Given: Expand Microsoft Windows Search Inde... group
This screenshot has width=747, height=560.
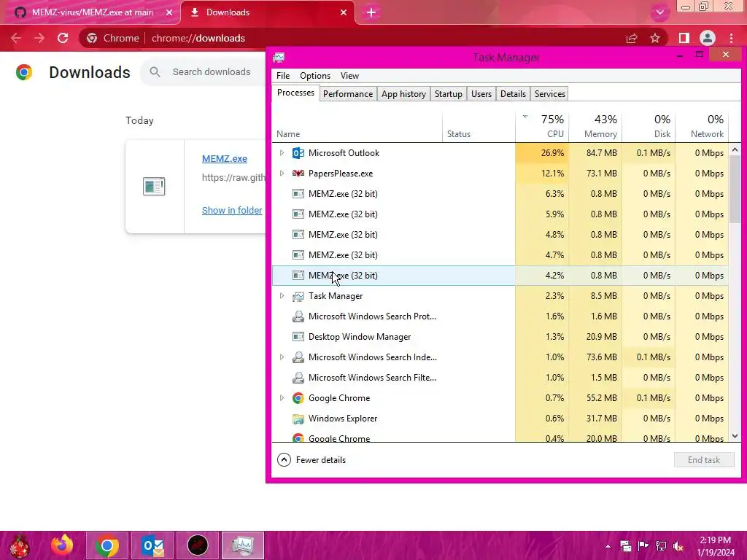Looking at the screenshot, I should click(x=282, y=357).
